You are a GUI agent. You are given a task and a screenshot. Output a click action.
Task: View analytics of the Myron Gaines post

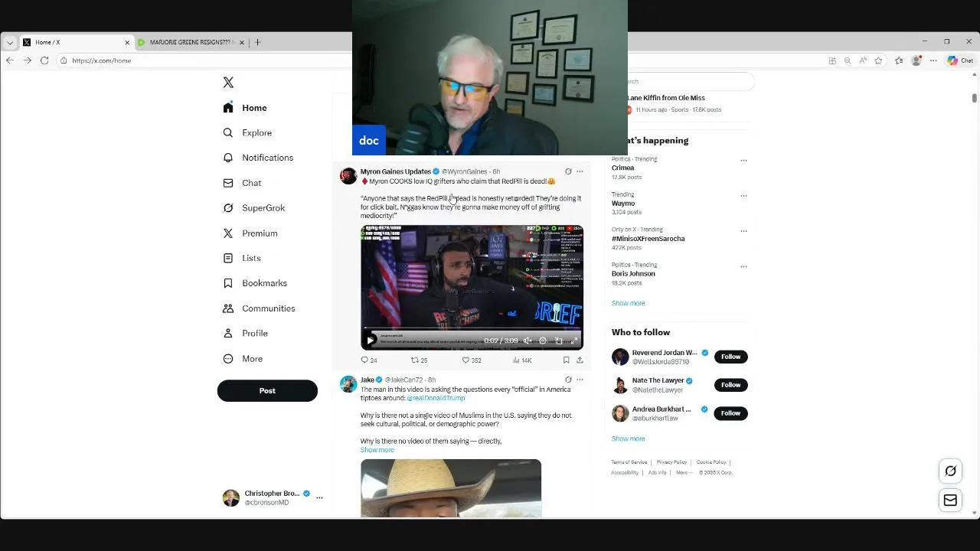[522, 360]
